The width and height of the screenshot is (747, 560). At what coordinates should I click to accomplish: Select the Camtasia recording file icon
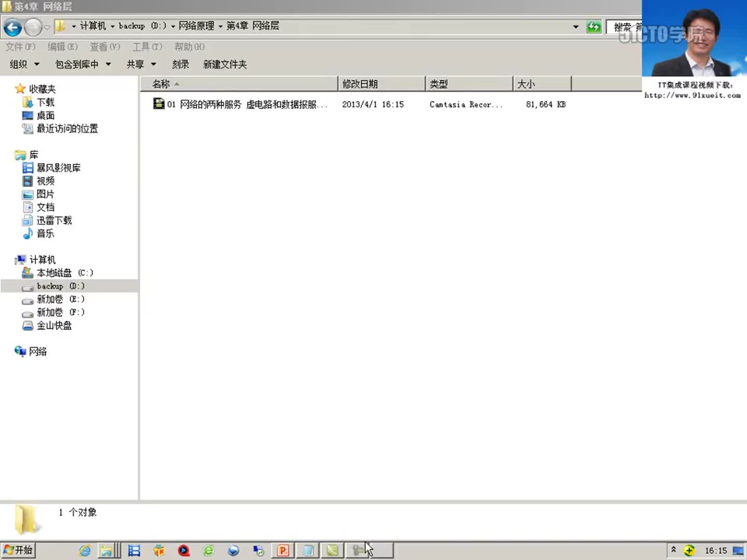(x=159, y=104)
